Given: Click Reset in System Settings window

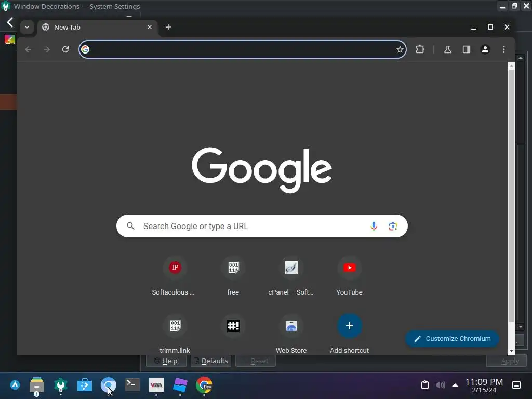Looking at the screenshot, I should click(256, 361).
